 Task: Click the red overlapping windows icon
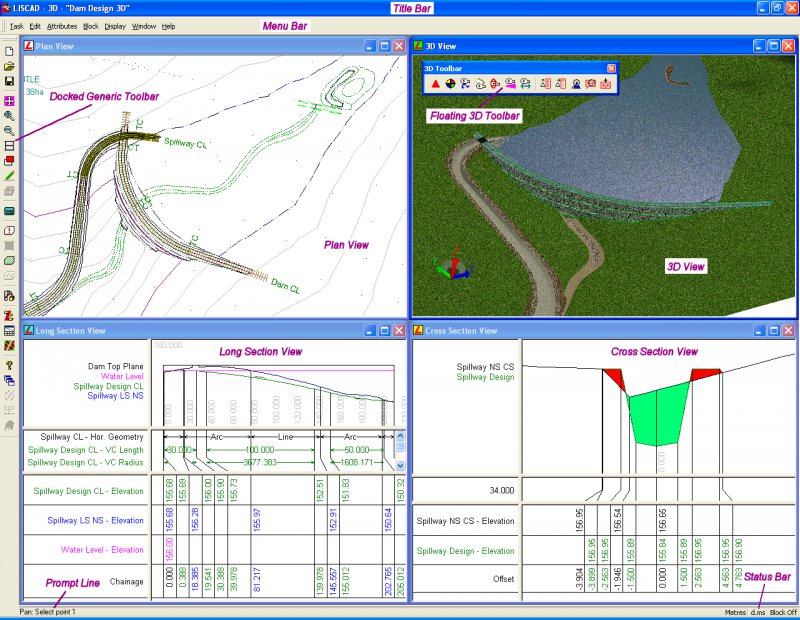pos(9,161)
